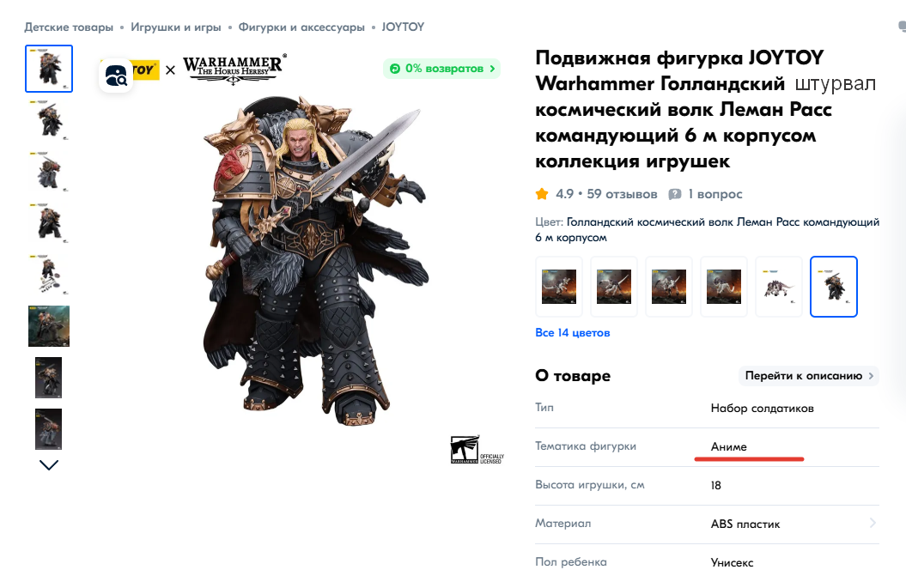Select the white wolf color variant
The image size is (906, 588).
[779, 287]
